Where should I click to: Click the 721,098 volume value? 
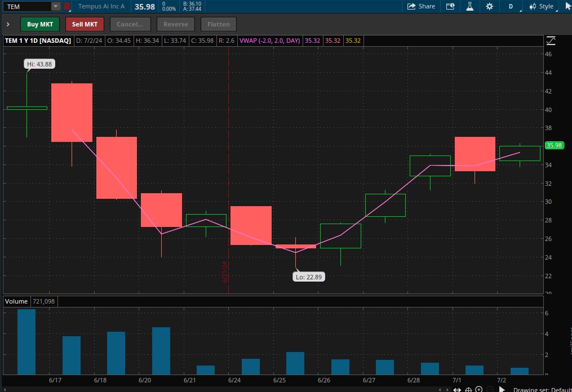click(x=44, y=301)
